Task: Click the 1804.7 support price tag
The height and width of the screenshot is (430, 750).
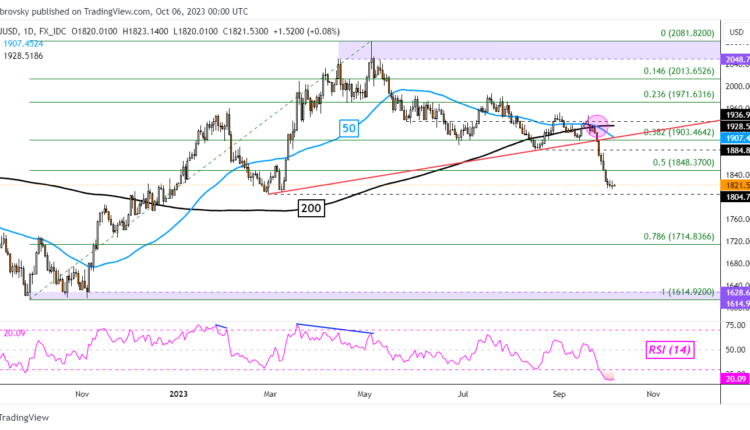Action: 734,198
